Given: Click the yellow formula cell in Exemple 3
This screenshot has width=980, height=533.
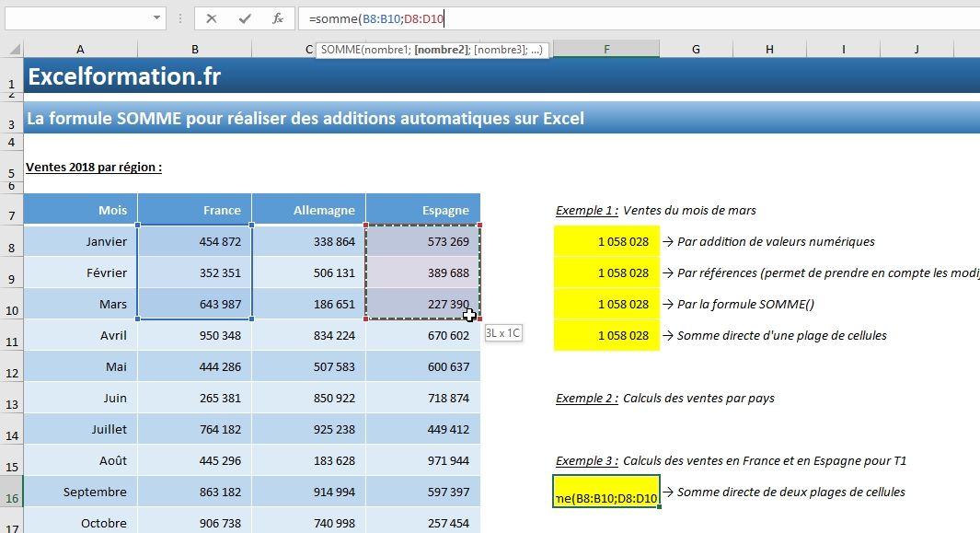Looking at the screenshot, I should [x=606, y=492].
